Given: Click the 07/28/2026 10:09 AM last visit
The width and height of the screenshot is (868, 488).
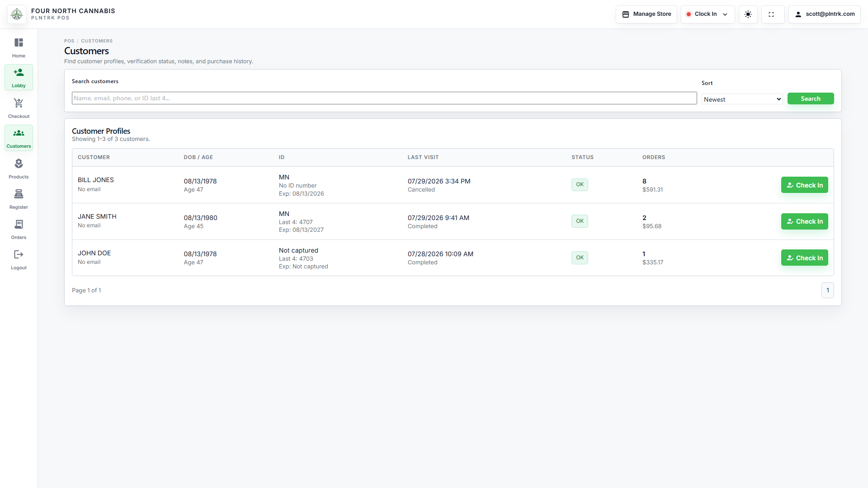Looking at the screenshot, I should 440,254.
